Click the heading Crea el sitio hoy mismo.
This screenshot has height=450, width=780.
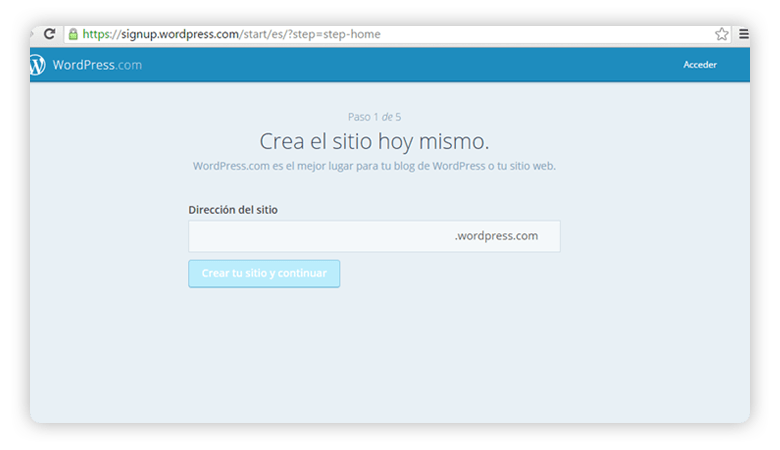tap(374, 141)
